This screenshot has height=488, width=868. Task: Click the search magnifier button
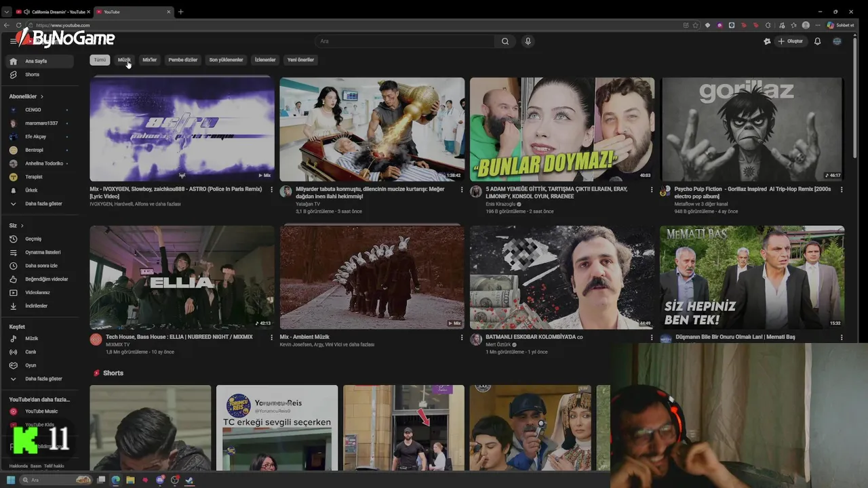tap(505, 41)
